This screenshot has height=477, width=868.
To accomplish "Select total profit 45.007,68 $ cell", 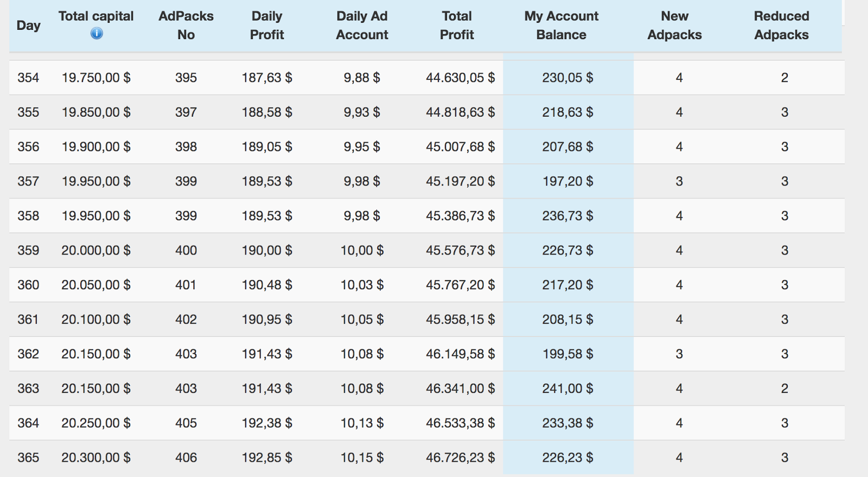I will pos(460,147).
